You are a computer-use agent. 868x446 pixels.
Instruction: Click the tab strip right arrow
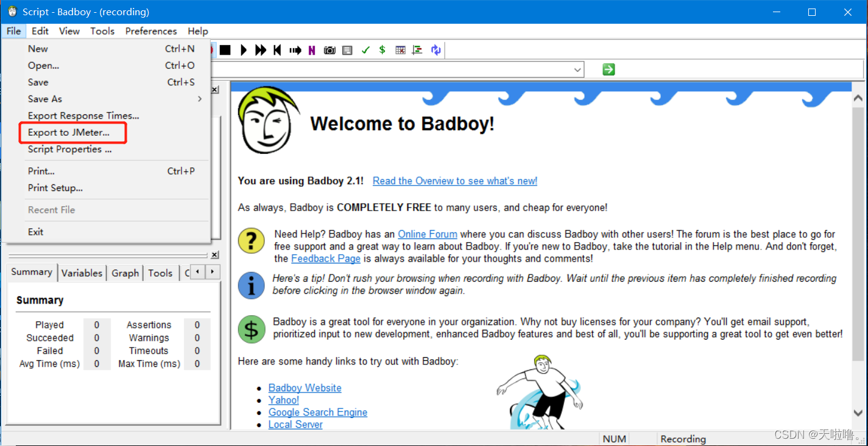(212, 272)
